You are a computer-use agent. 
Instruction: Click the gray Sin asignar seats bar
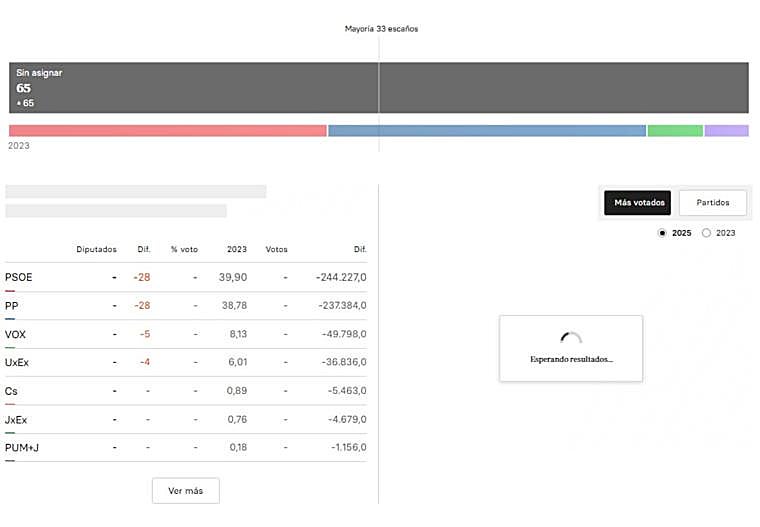point(379,88)
